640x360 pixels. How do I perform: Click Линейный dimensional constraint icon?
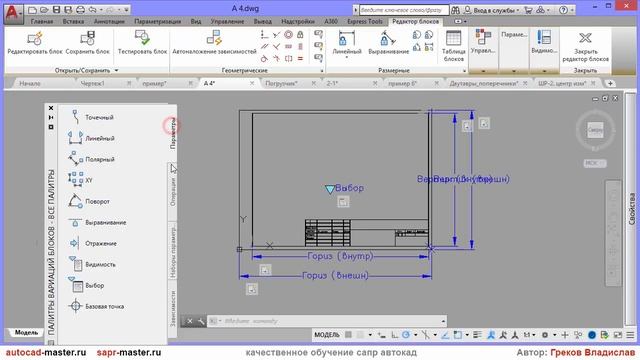[x=347, y=39]
